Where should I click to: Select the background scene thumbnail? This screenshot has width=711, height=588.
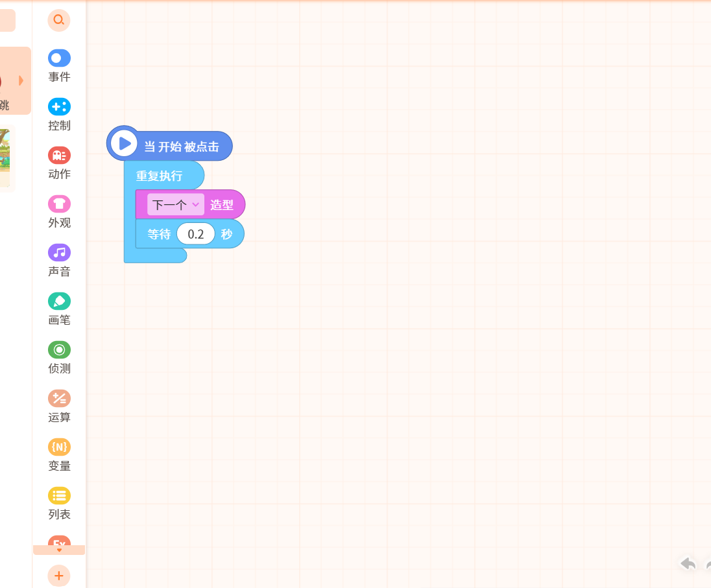pos(5,158)
